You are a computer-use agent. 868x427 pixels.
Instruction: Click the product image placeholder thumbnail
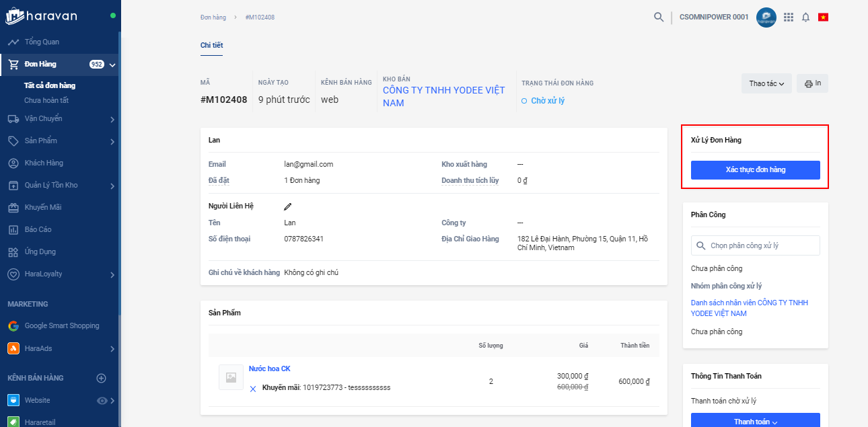[231, 377]
